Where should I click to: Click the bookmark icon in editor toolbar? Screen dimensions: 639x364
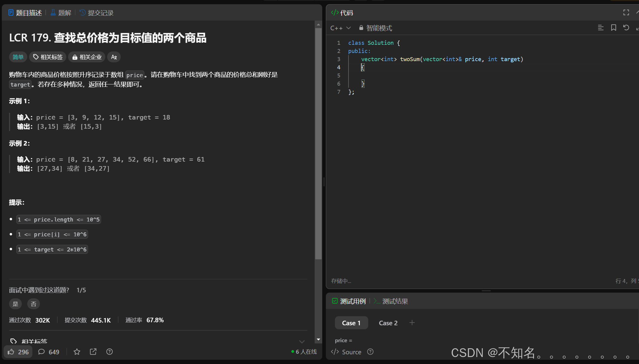tap(613, 28)
